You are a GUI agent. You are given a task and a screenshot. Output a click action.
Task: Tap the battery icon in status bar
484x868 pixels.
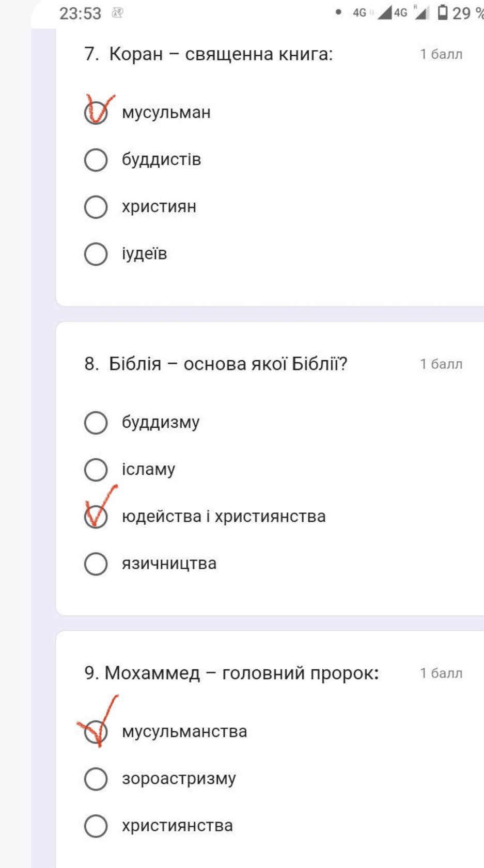pyautogui.click(x=443, y=13)
